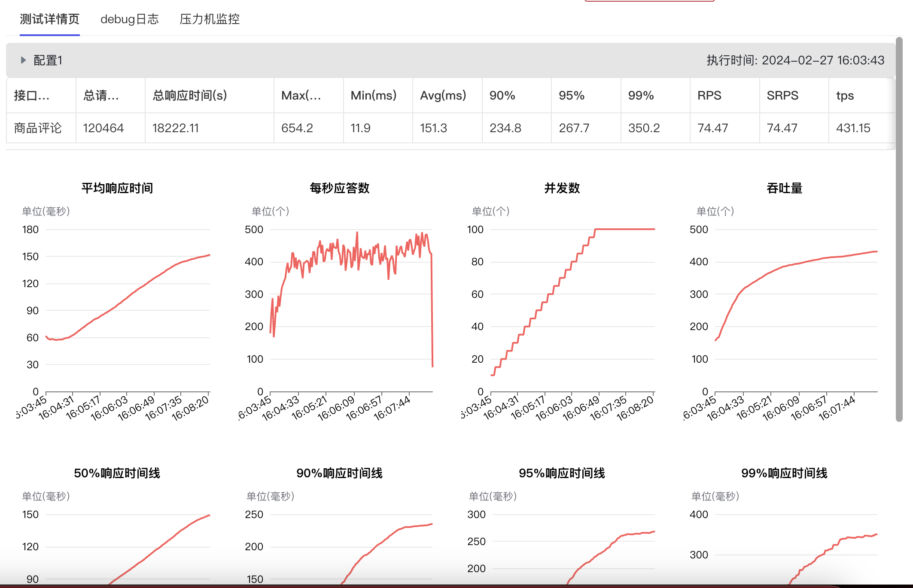Click the 90% value 234.8
The image size is (913, 588).
pos(505,128)
